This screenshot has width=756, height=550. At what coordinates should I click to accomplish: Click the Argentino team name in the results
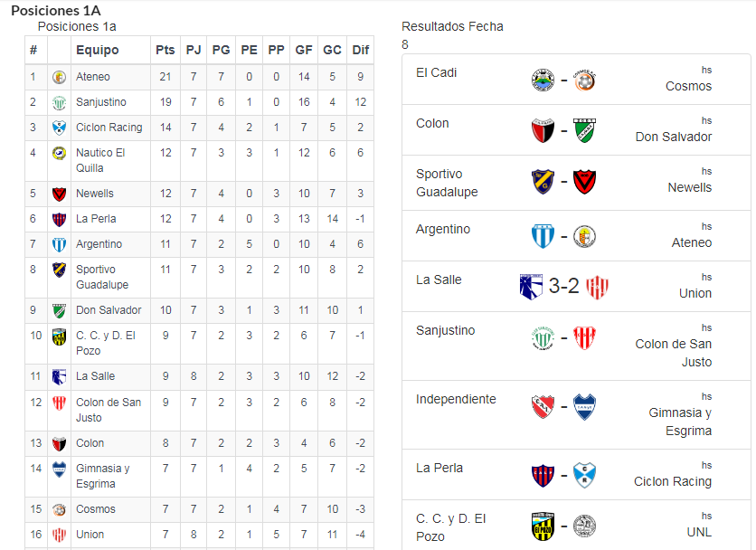[x=443, y=229]
